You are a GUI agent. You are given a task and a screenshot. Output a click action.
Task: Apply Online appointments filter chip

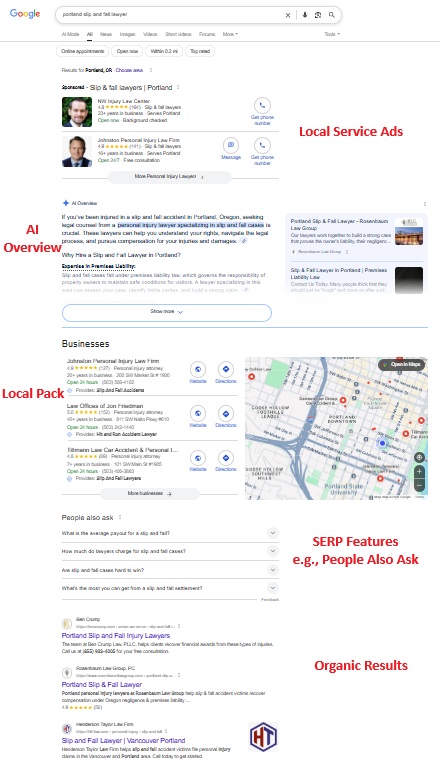click(x=82, y=51)
